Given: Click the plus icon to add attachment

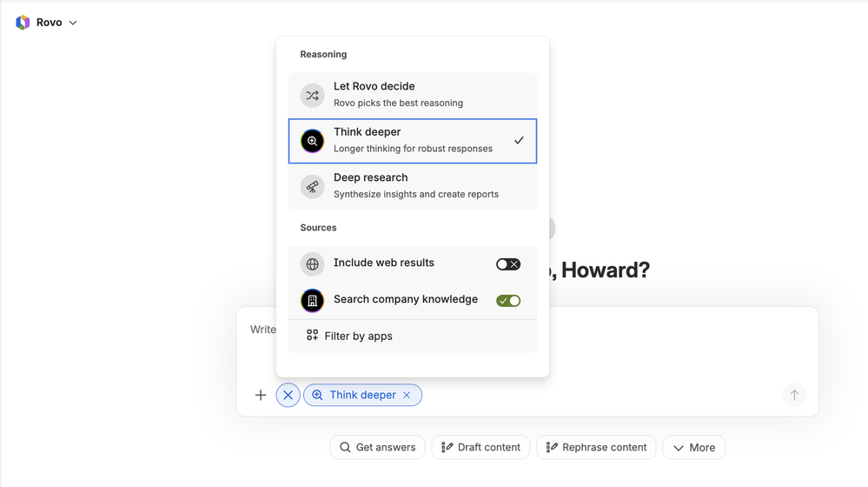Looking at the screenshot, I should (x=261, y=395).
